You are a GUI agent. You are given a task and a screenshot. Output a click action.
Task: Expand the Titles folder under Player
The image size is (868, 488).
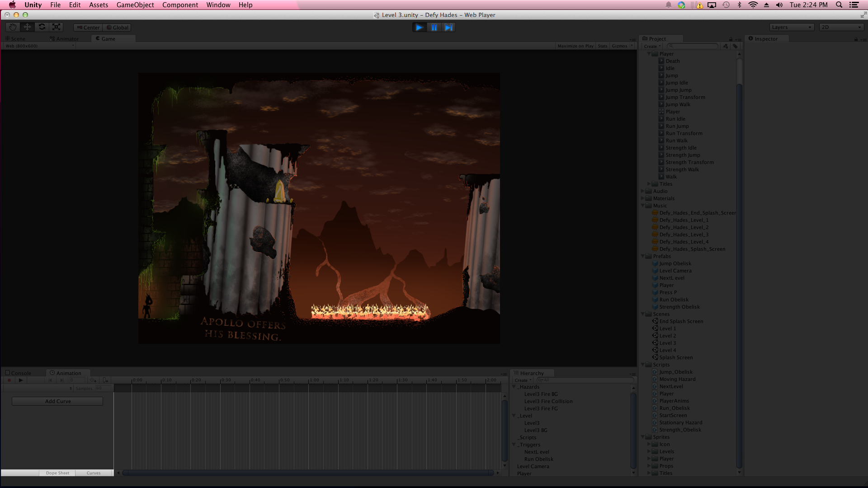(649, 184)
